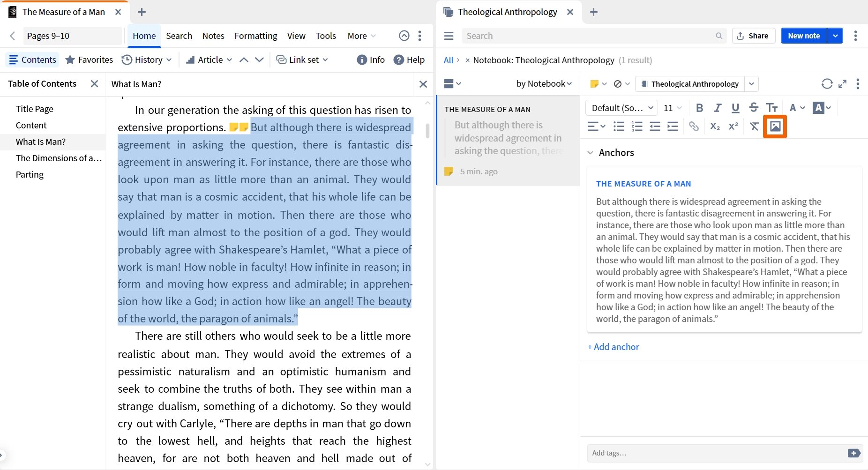The image size is (868, 470).
Task: Go back using the left arrow
Action: pyautogui.click(x=13, y=36)
